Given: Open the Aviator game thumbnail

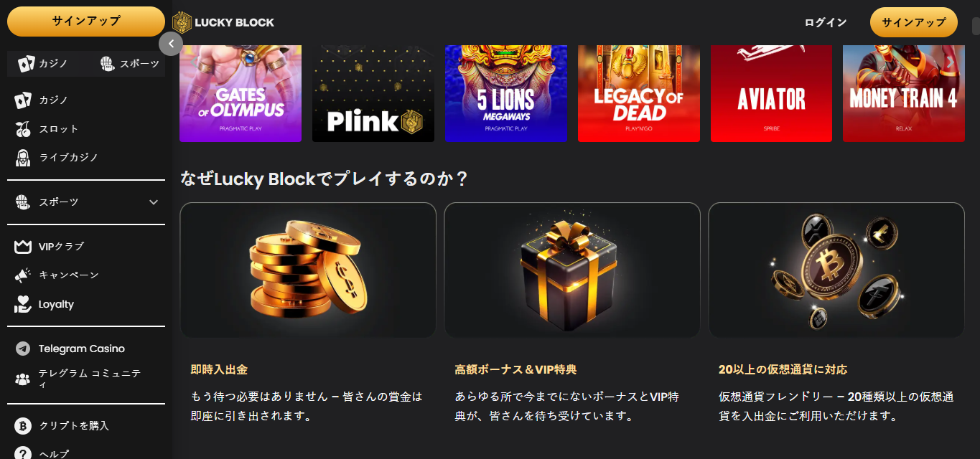Looking at the screenshot, I should tap(772, 93).
